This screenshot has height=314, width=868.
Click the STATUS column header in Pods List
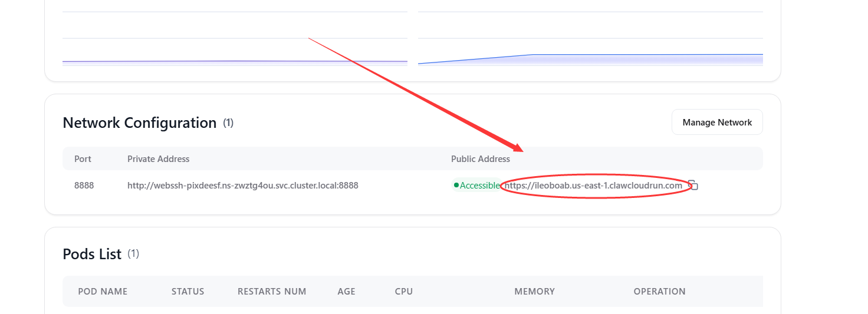[x=188, y=292]
